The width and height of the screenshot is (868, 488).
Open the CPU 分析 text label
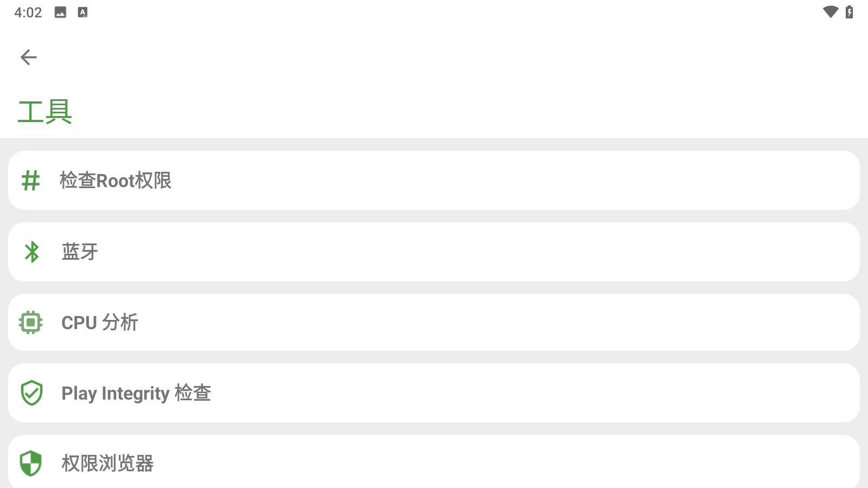click(x=100, y=323)
